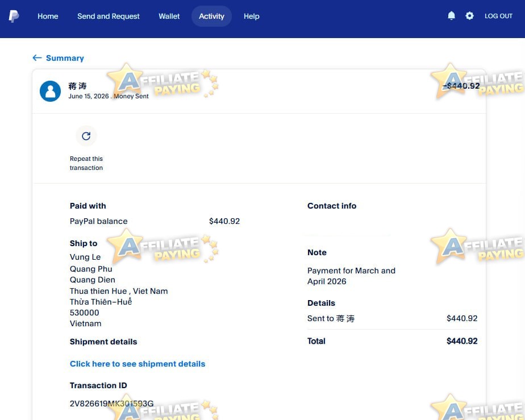Click the Repeat this transaction icon
This screenshot has width=525, height=420.
click(x=86, y=136)
